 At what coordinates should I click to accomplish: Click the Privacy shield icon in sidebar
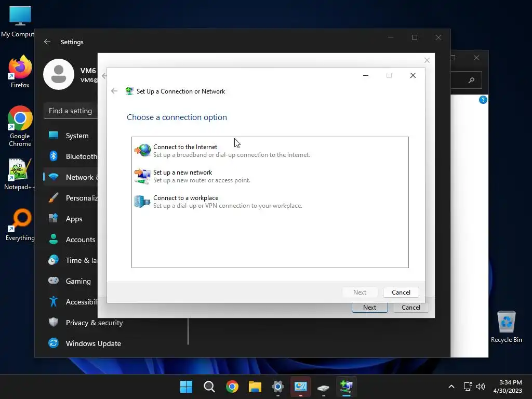click(x=54, y=322)
